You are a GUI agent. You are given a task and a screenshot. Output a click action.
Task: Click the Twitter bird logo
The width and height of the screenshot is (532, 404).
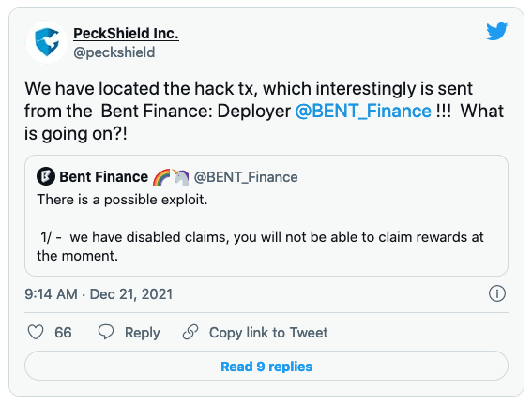coord(496,32)
